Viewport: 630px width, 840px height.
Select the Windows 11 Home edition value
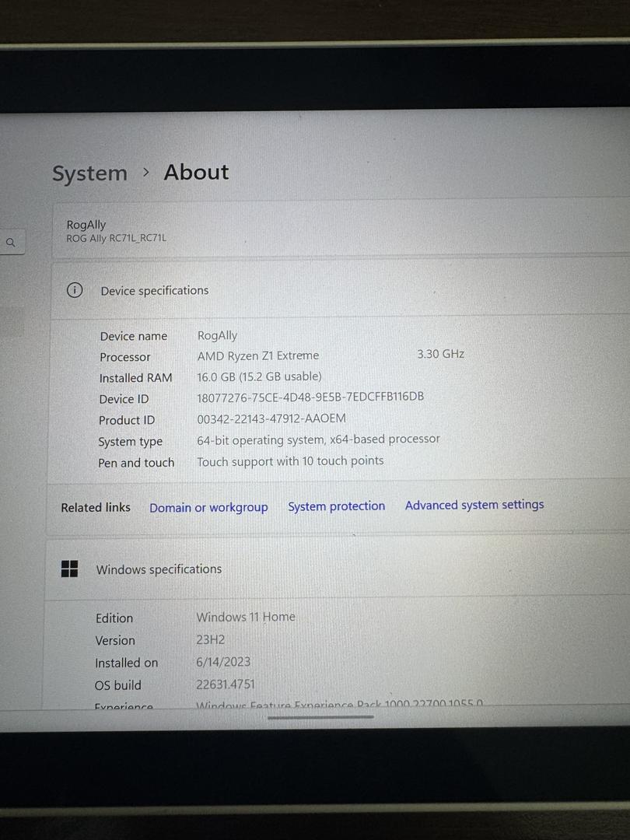point(245,617)
